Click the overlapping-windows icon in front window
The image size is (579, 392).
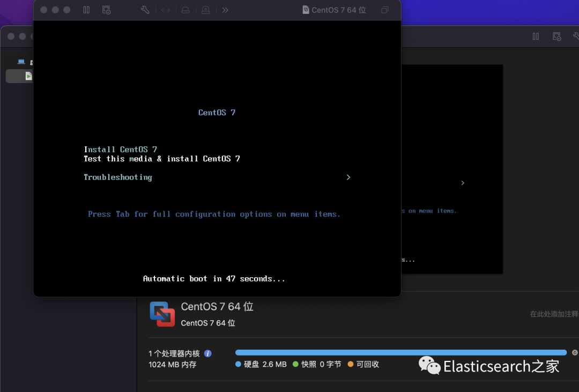[x=384, y=10]
